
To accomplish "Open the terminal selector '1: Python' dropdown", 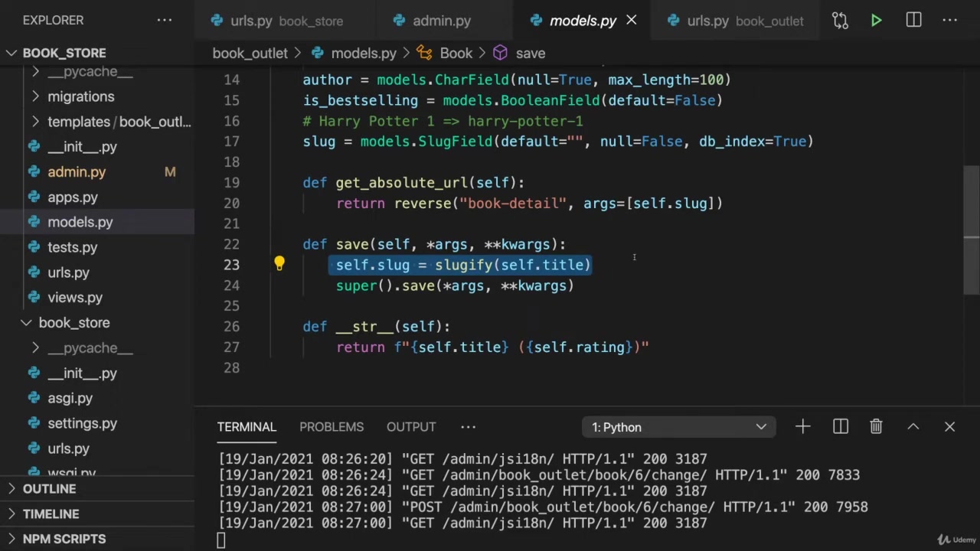I will (678, 427).
